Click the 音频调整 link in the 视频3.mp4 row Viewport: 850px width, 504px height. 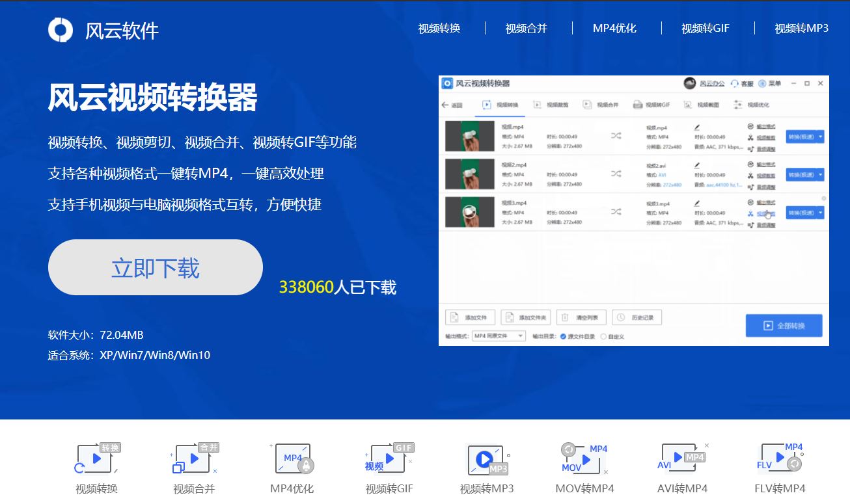(766, 224)
